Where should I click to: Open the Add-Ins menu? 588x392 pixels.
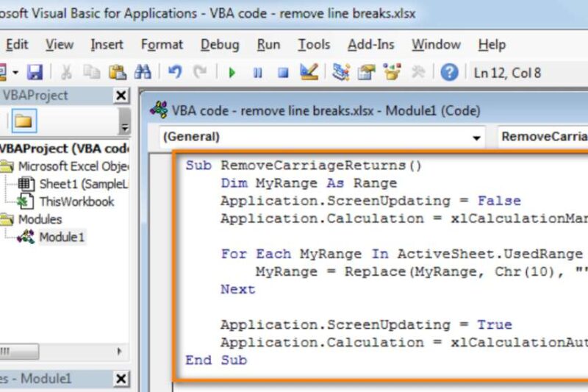pos(371,45)
